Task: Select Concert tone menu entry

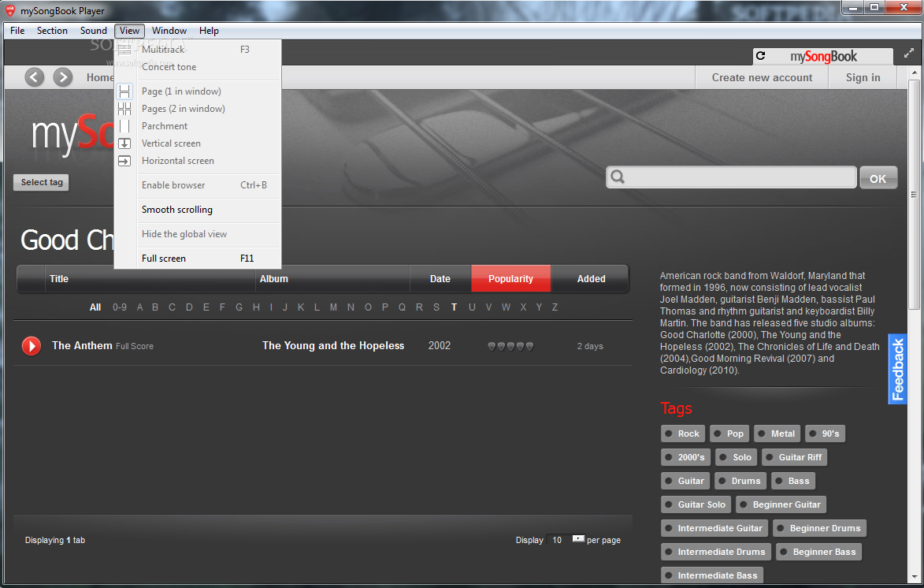Action: pyautogui.click(x=198, y=67)
